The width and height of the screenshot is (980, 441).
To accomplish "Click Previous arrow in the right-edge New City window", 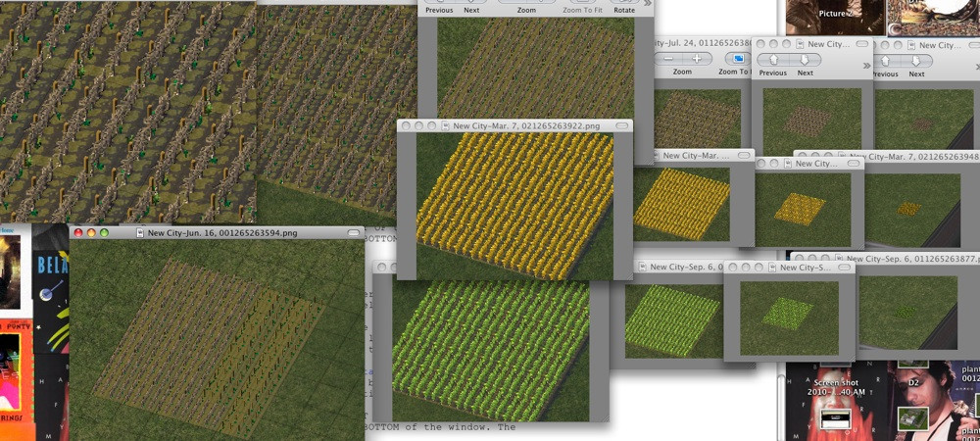I will click(885, 61).
